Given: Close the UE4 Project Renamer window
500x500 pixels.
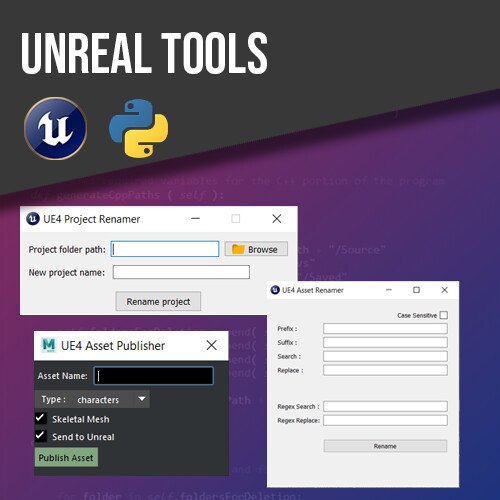Looking at the screenshot, I should (x=277, y=219).
